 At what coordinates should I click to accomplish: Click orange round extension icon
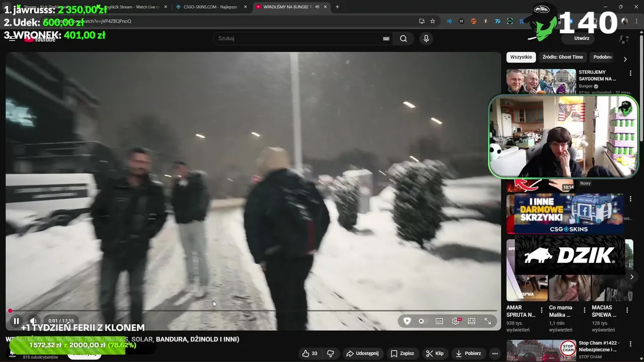coord(473,21)
